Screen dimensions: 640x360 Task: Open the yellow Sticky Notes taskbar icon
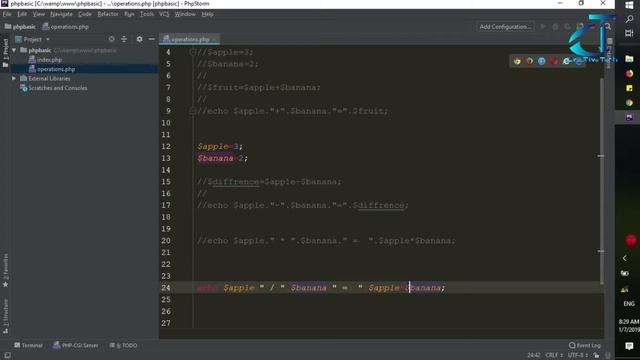(629, 88)
